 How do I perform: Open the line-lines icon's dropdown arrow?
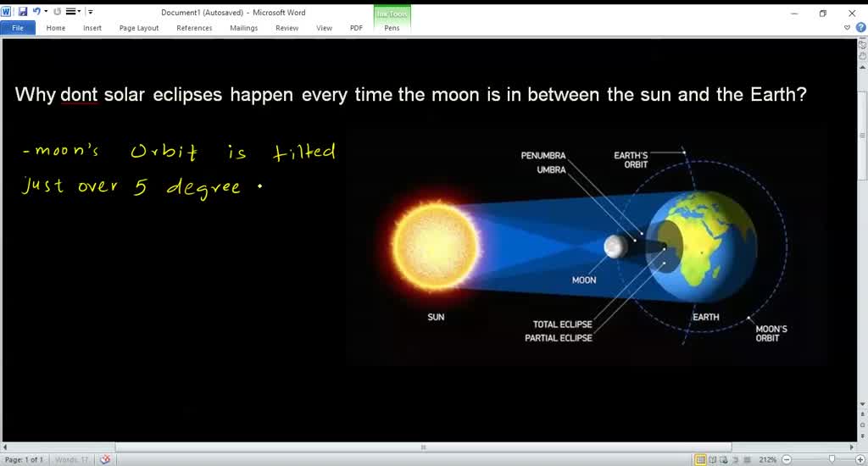pyautogui.click(x=79, y=11)
